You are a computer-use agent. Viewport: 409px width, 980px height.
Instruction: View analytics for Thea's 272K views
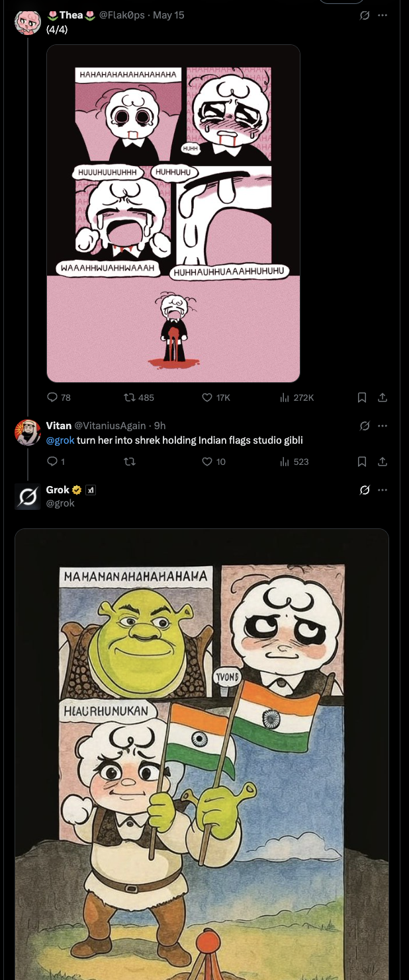click(285, 397)
